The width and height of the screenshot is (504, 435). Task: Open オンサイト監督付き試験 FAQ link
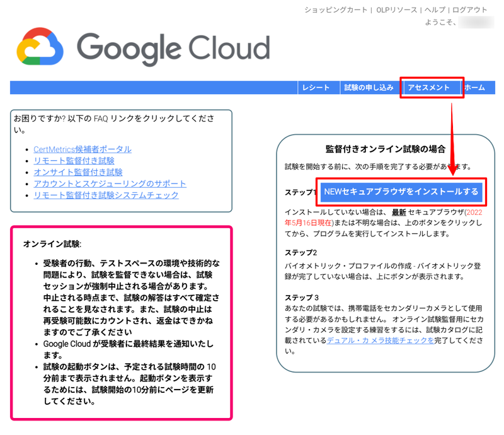point(78,172)
